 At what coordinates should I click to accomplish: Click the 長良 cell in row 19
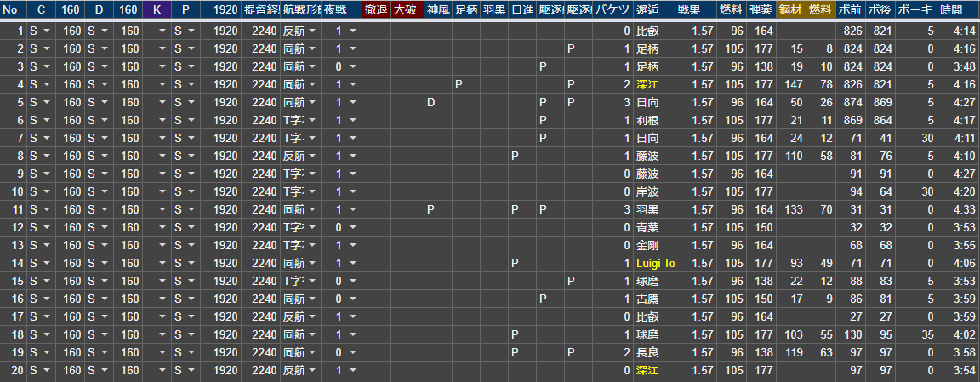[653, 352]
